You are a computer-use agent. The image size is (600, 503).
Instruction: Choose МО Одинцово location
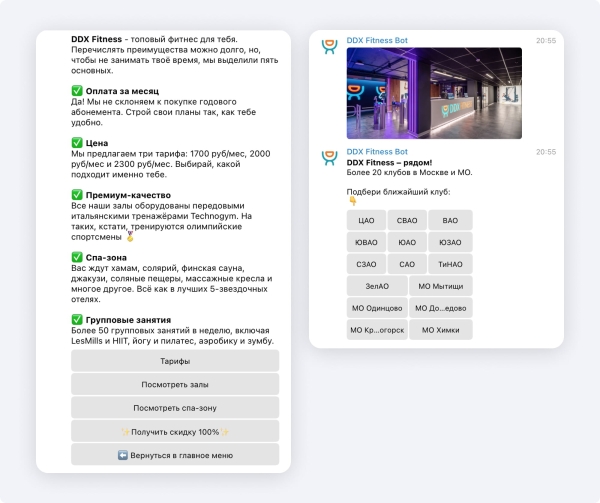click(x=377, y=308)
